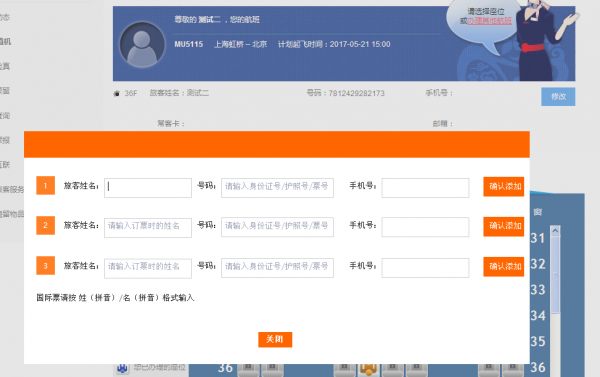The width and height of the screenshot is (600, 377).
Task: Click the highlighted selected seat in row 36
Action: [368, 369]
